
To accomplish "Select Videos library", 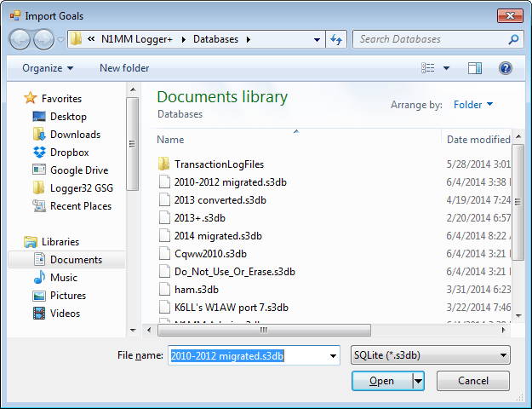I will click(65, 314).
